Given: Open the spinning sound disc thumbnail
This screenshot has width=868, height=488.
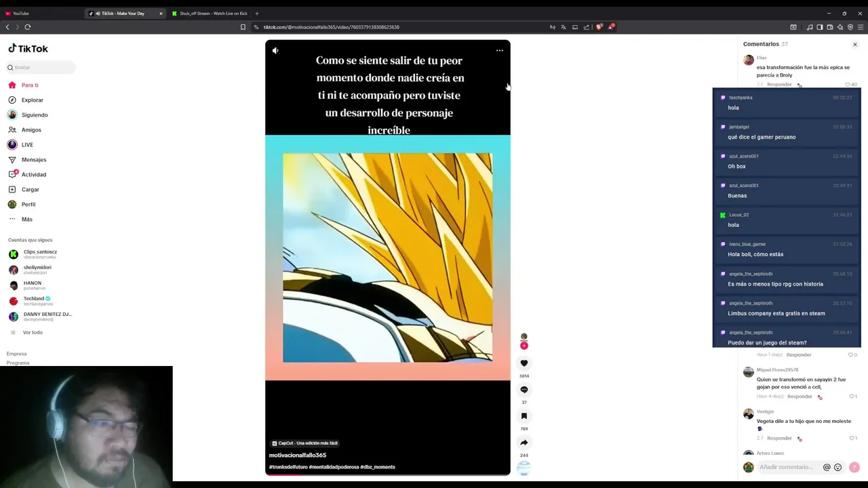Looking at the screenshot, I should (524, 468).
